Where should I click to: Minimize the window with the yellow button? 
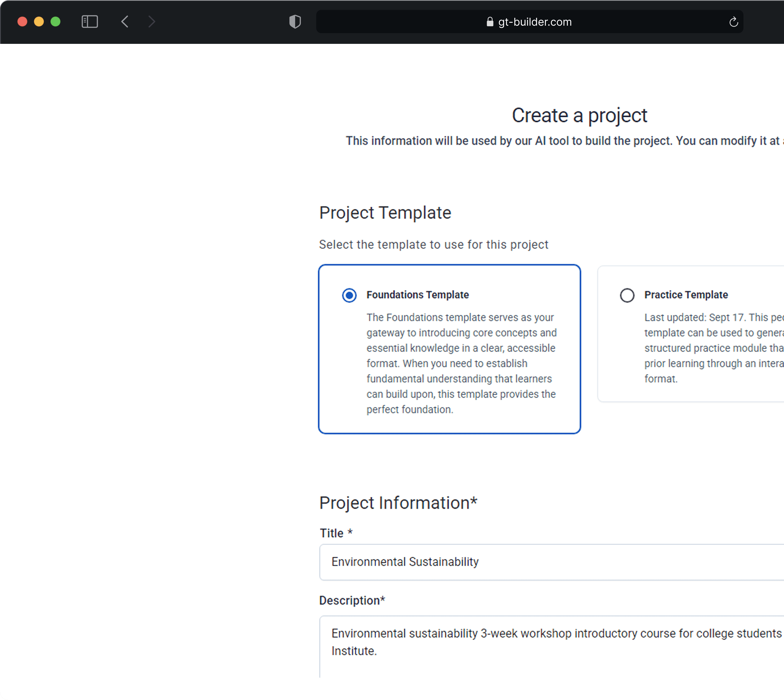pos(39,22)
